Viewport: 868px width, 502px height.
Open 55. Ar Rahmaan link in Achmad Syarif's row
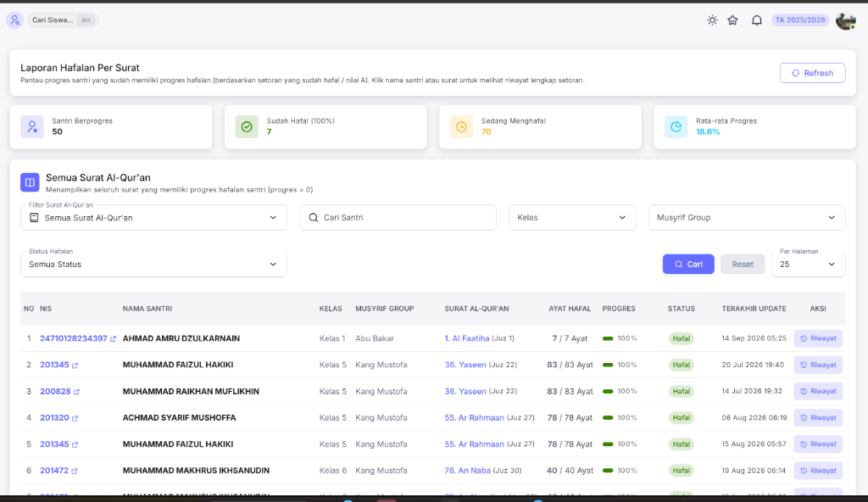tap(475, 418)
